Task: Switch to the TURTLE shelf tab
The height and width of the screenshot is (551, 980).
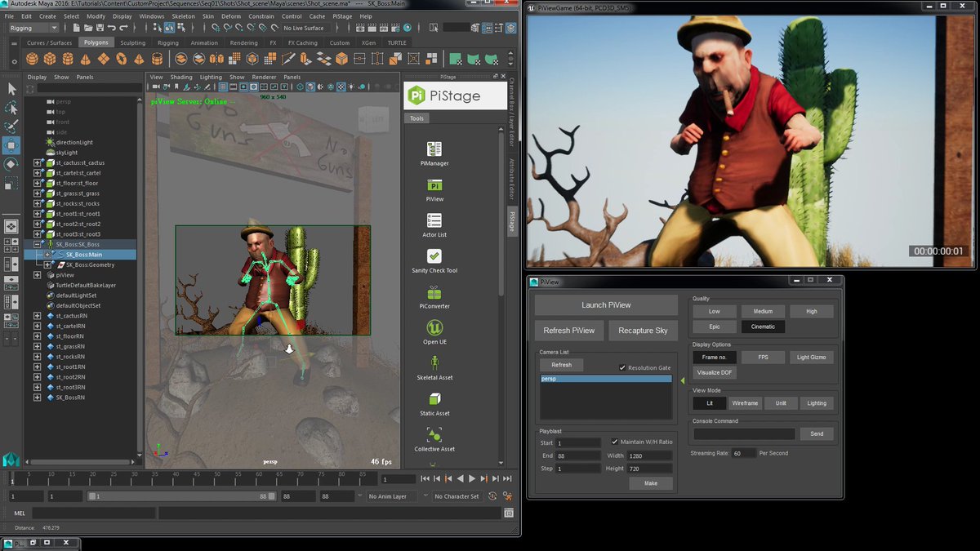Action: pyautogui.click(x=397, y=42)
